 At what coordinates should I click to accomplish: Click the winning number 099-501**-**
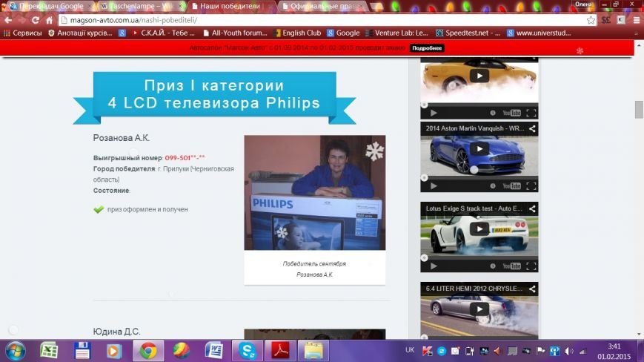[185, 157]
